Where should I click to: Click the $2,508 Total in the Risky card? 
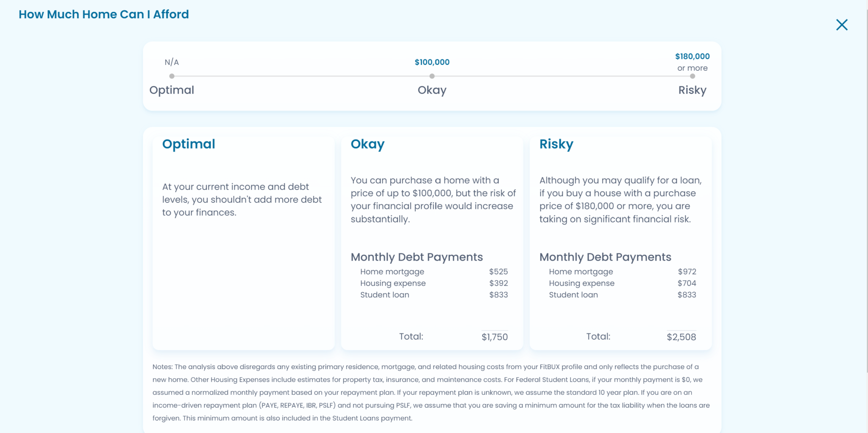682,337
